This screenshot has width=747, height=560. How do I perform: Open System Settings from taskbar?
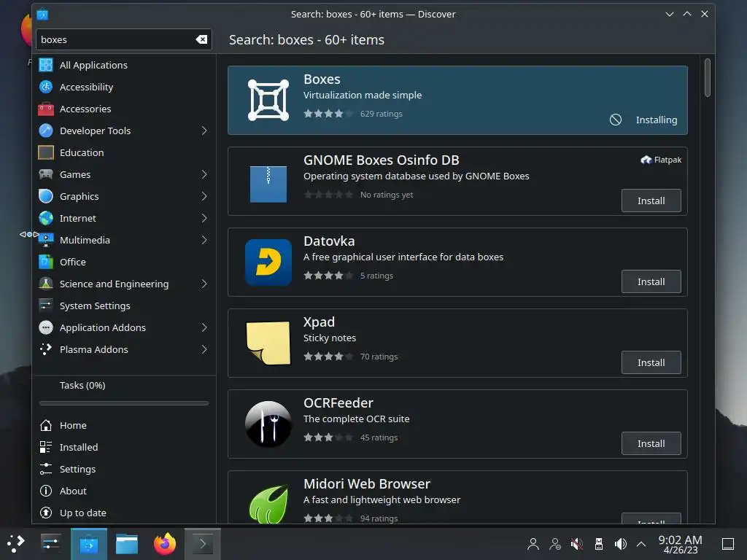click(50, 543)
